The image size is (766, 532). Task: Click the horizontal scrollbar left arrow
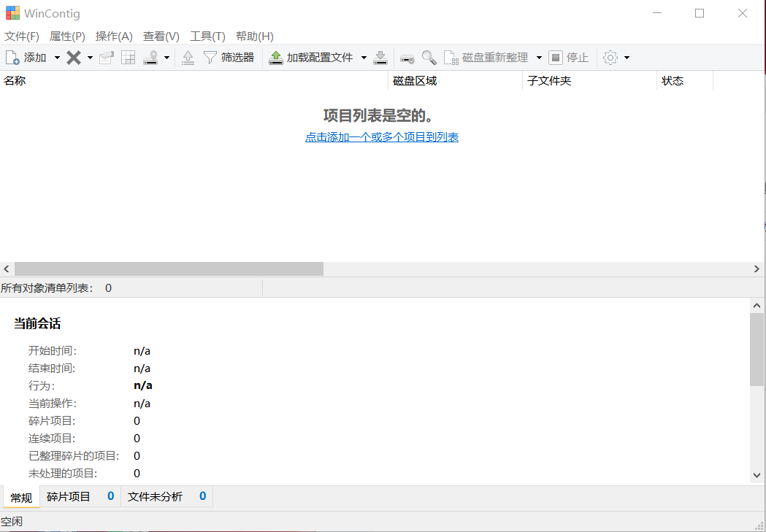point(7,269)
